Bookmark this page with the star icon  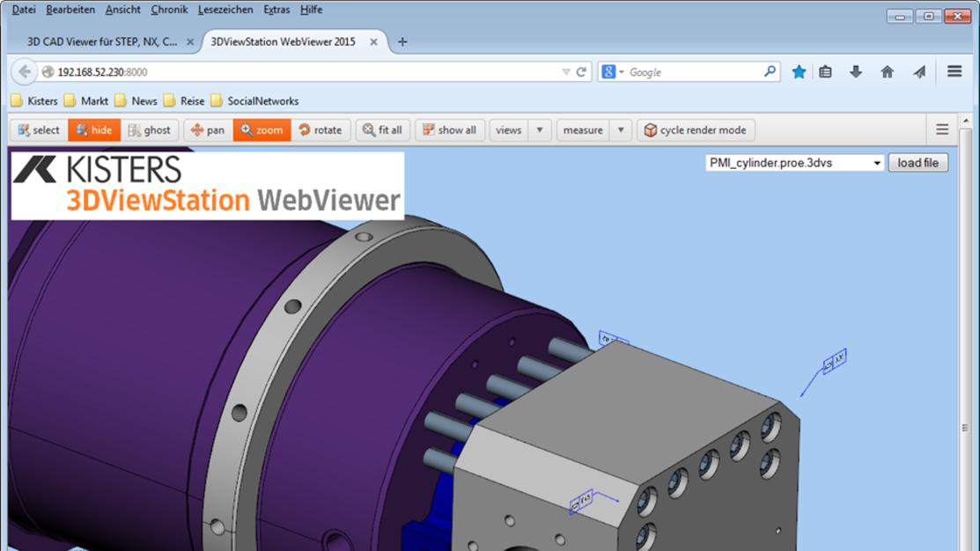coord(799,72)
